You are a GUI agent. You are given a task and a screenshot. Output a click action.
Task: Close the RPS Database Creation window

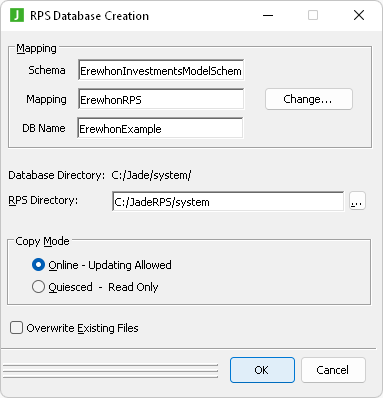pyautogui.click(x=359, y=15)
